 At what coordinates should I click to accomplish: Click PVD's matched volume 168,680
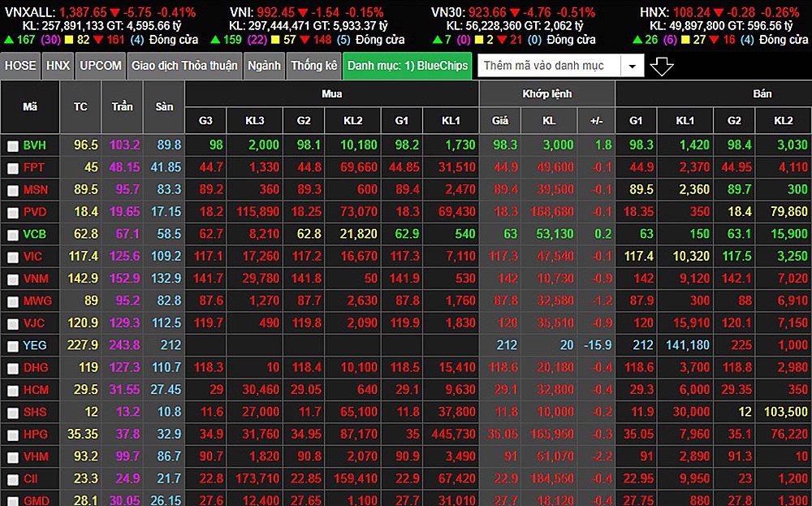point(551,212)
